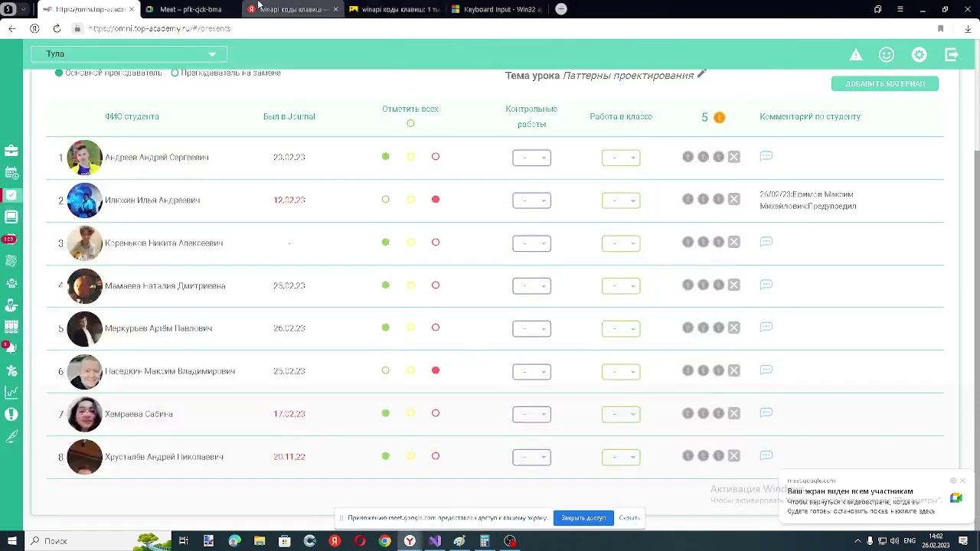The height and width of the screenshot is (551, 980).
Task: Click the warning triangle icon in header
Action: point(856,54)
